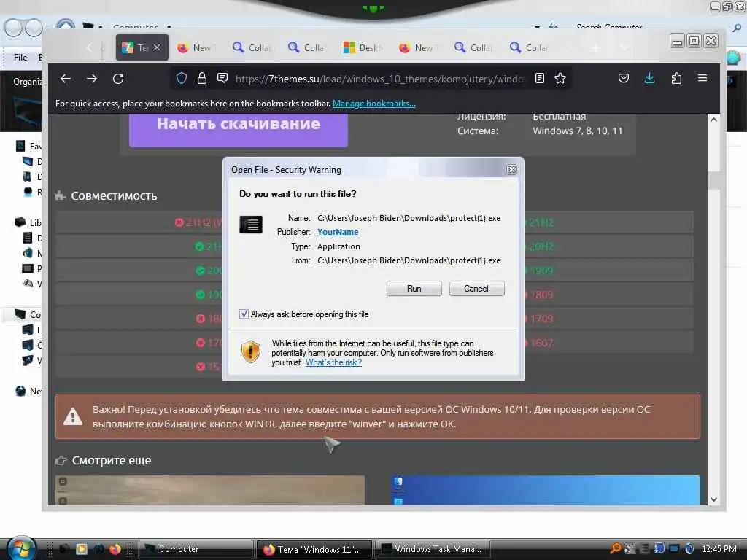747x560 pixels.
Task: Click Начать скачивание download button
Action: pos(239,128)
